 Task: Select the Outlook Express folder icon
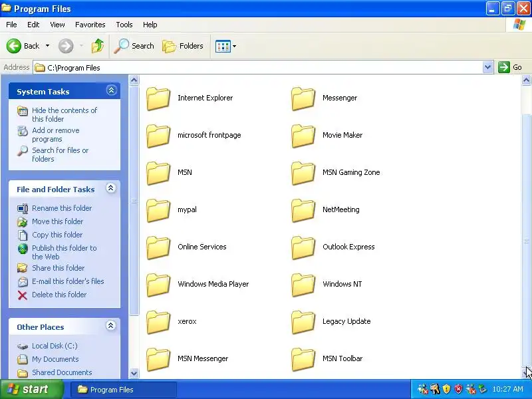[x=303, y=247]
